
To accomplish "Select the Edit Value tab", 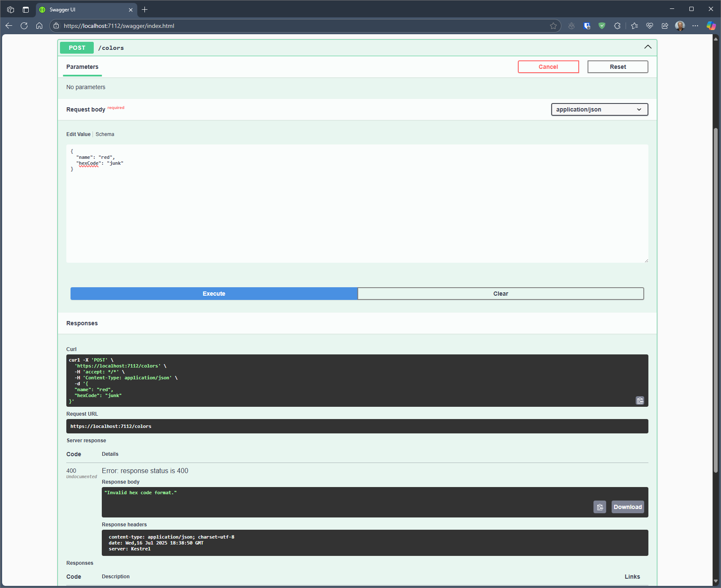I will click(x=78, y=134).
